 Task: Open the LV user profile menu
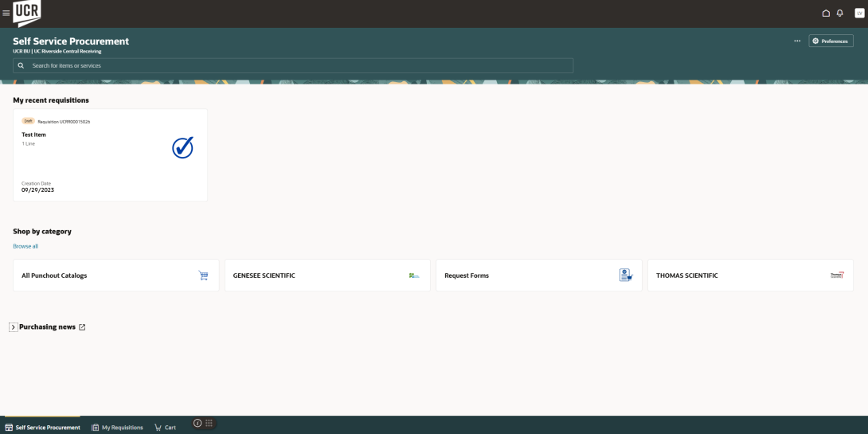tap(859, 14)
